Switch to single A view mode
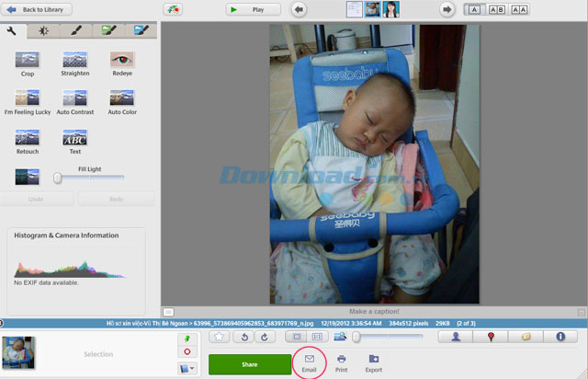Viewport: 588px width, 379px height. pyautogui.click(x=474, y=10)
